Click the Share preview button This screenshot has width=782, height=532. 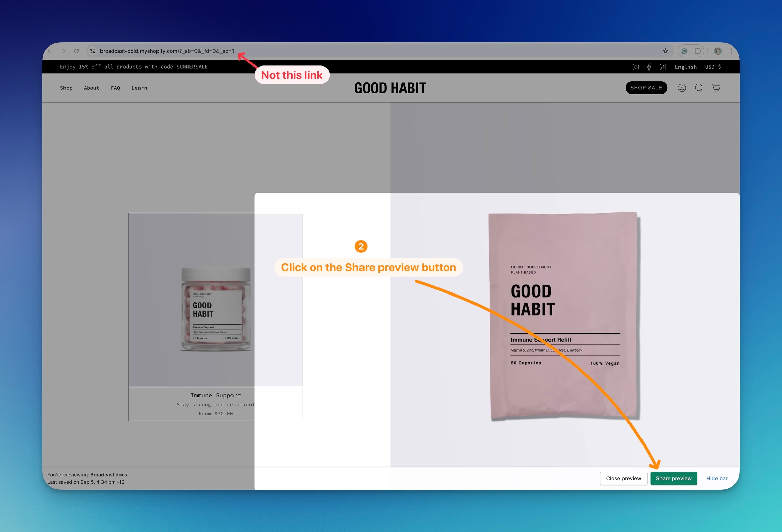click(673, 478)
